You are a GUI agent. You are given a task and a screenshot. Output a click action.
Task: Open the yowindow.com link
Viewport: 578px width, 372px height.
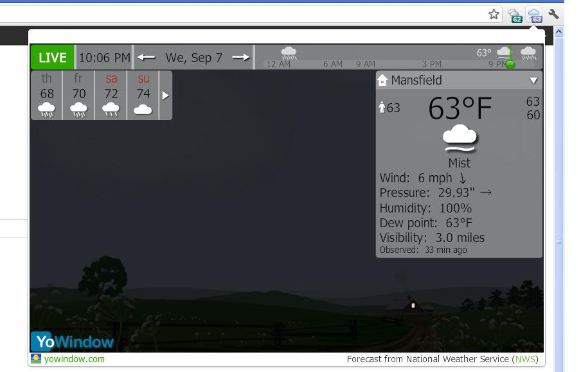pos(74,359)
